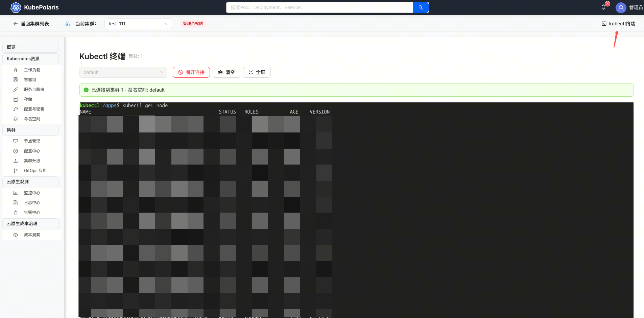Collapse the 云原生观测 menu group
This screenshot has width=644, height=318.
tap(30, 182)
